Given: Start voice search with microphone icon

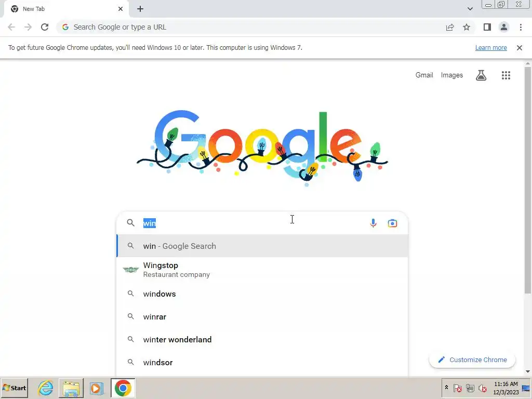Looking at the screenshot, I should (373, 223).
